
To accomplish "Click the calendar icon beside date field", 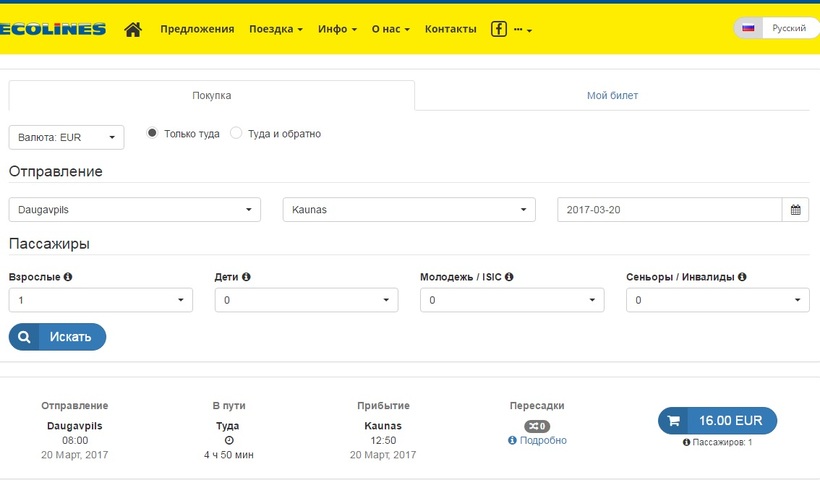I will [795, 210].
